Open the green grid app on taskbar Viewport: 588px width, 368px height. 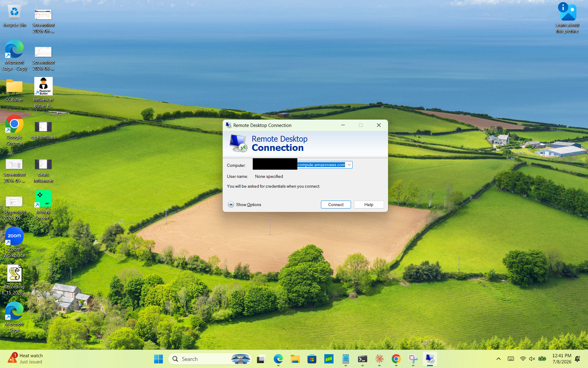pos(329,359)
